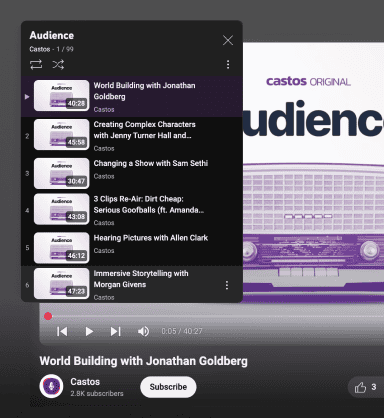
Task: Play Hearing Pictures with Allen Clark
Action: coord(132,248)
